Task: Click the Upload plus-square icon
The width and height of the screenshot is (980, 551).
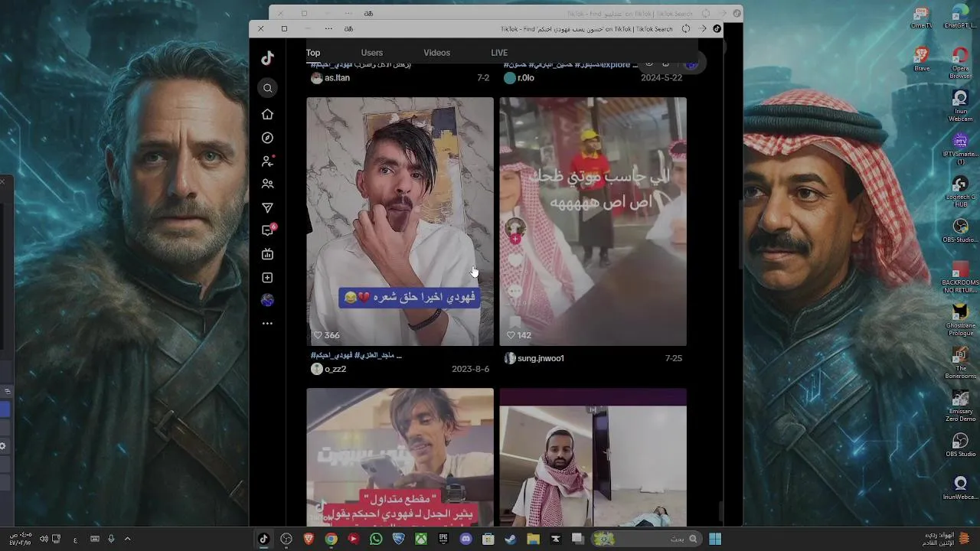Action: [267, 278]
